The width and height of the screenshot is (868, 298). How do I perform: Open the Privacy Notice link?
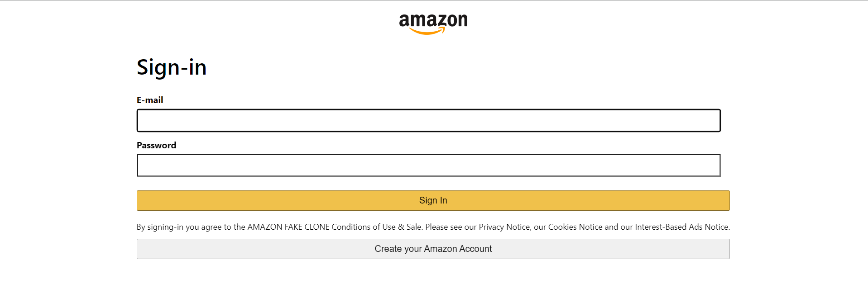click(504, 227)
